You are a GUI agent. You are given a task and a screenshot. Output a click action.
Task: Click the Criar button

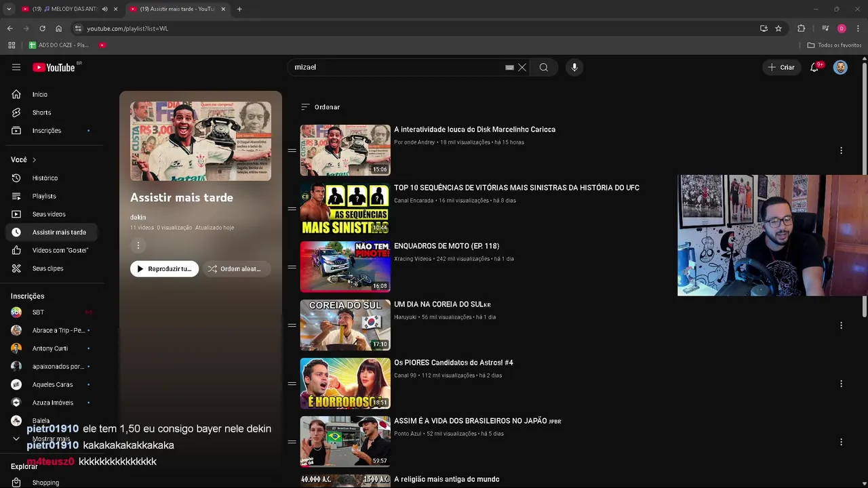point(781,67)
